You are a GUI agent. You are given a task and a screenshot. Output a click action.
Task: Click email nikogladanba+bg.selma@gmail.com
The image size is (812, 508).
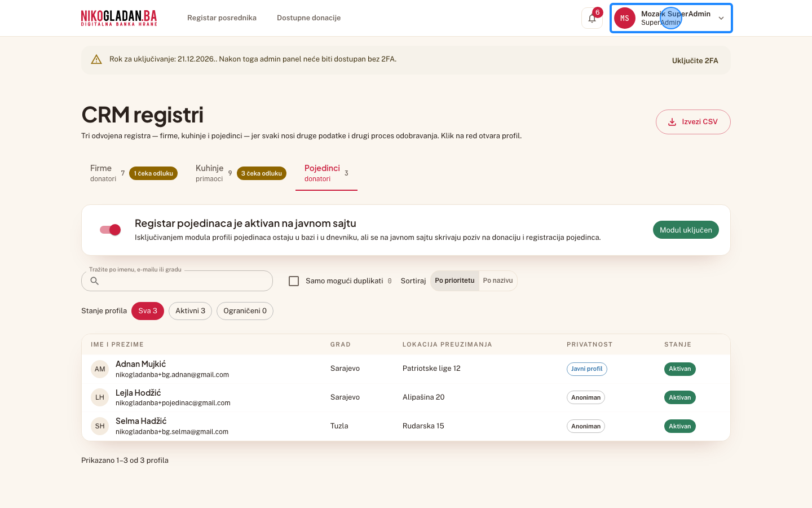tap(172, 432)
